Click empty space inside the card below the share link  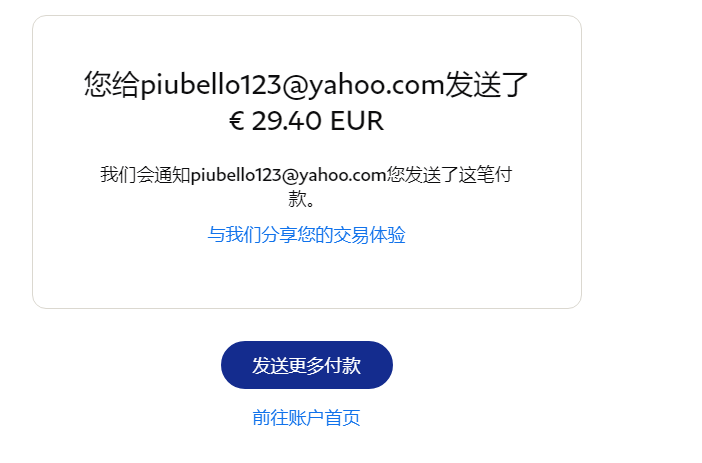(x=307, y=275)
